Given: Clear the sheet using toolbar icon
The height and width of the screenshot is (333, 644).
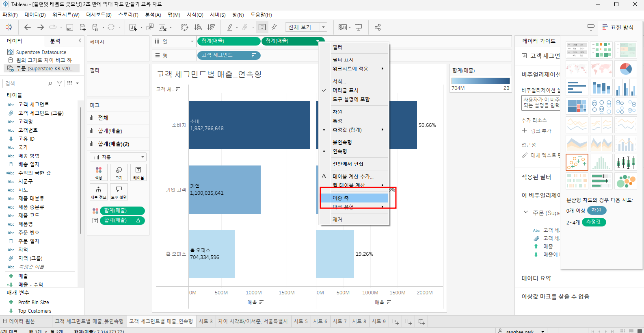Looking at the screenshot, I should pos(162,27).
